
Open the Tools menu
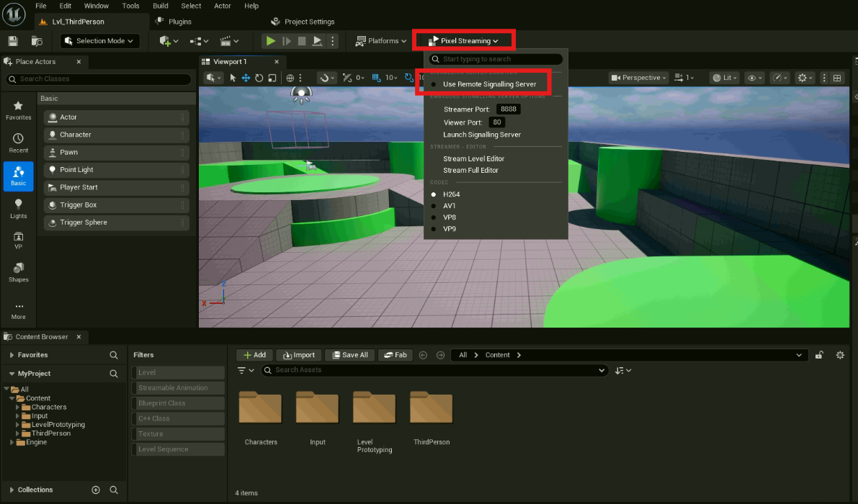point(130,6)
